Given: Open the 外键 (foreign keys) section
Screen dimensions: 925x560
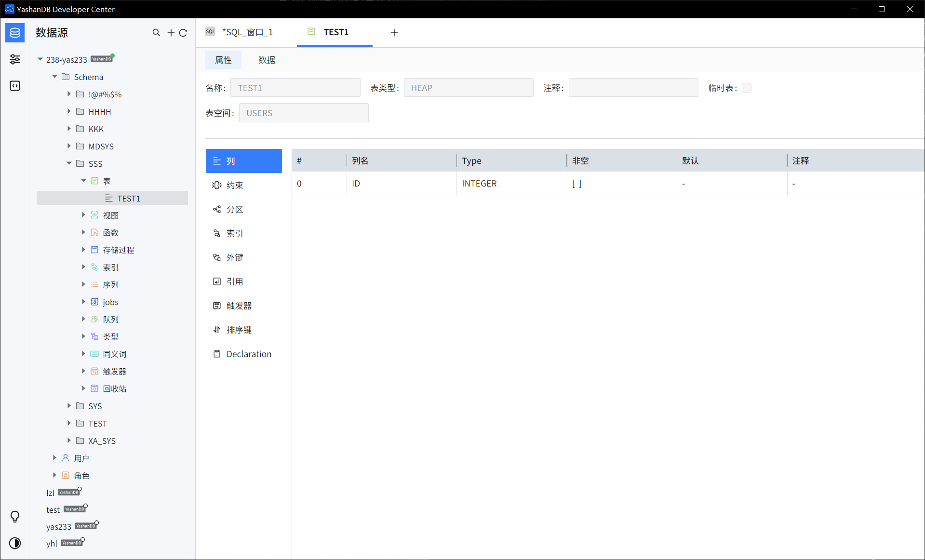Looking at the screenshot, I should (x=244, y=257).
